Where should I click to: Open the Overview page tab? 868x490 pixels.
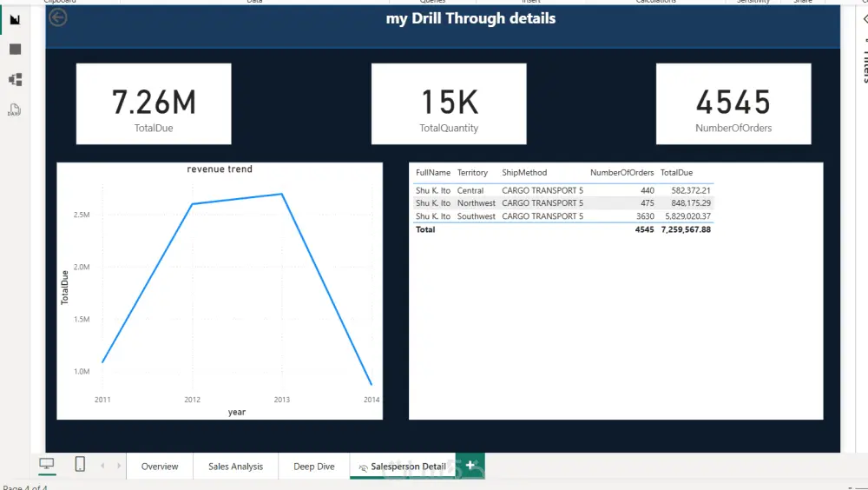click(x=160, y=467)
